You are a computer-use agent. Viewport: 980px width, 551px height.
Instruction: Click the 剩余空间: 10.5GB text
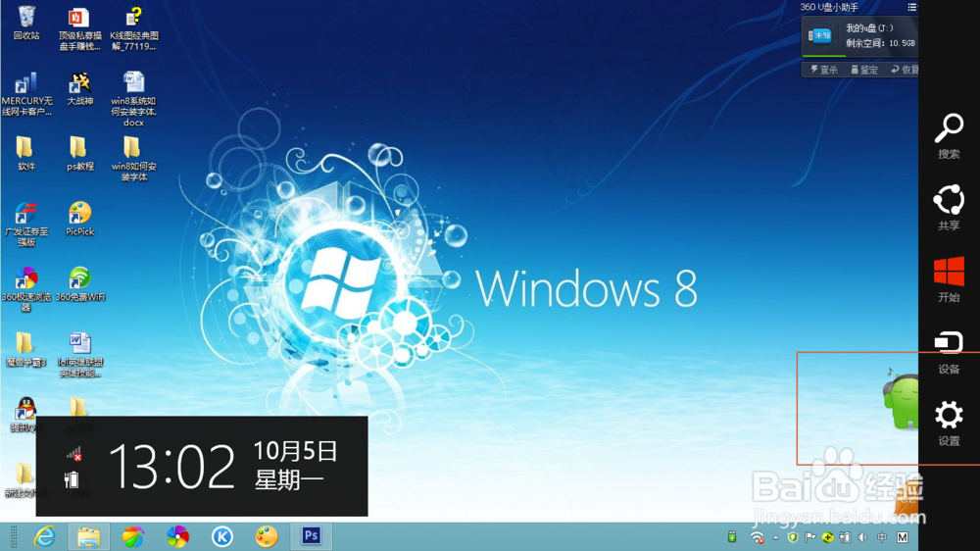coord(880,43)
